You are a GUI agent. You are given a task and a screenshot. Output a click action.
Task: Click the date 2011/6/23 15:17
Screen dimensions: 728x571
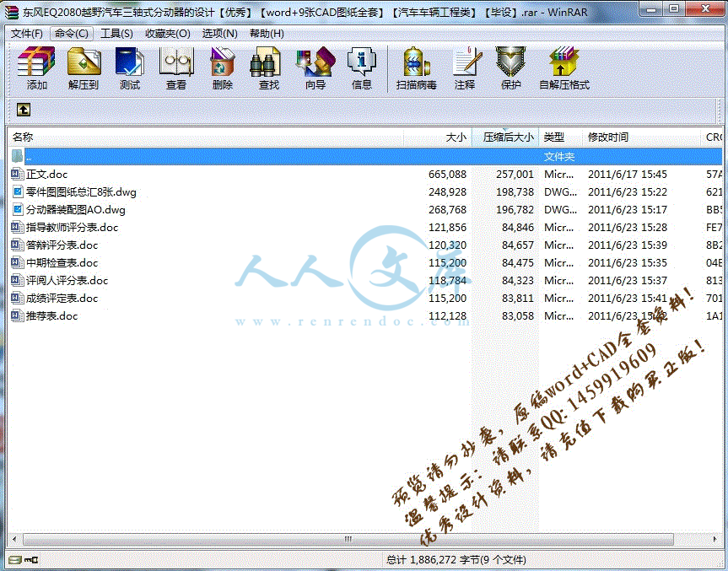(x=628, y=209)
